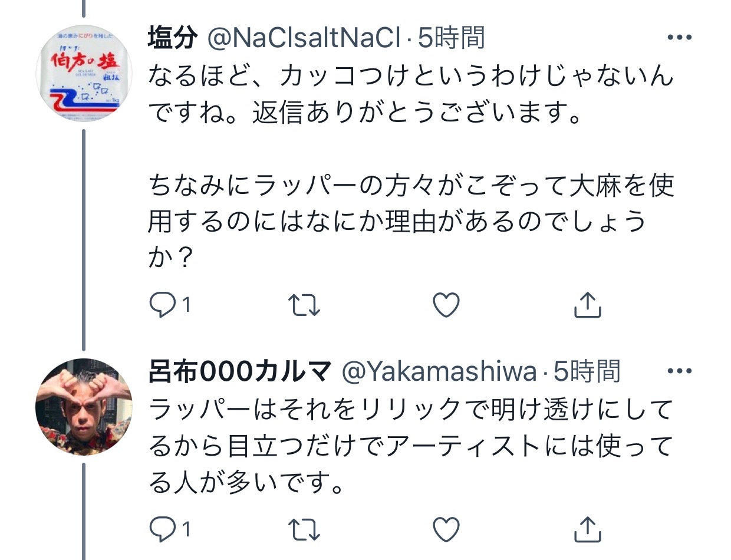
Task: Open the tweet text about 大麻 and rappers
Action: 411,222
